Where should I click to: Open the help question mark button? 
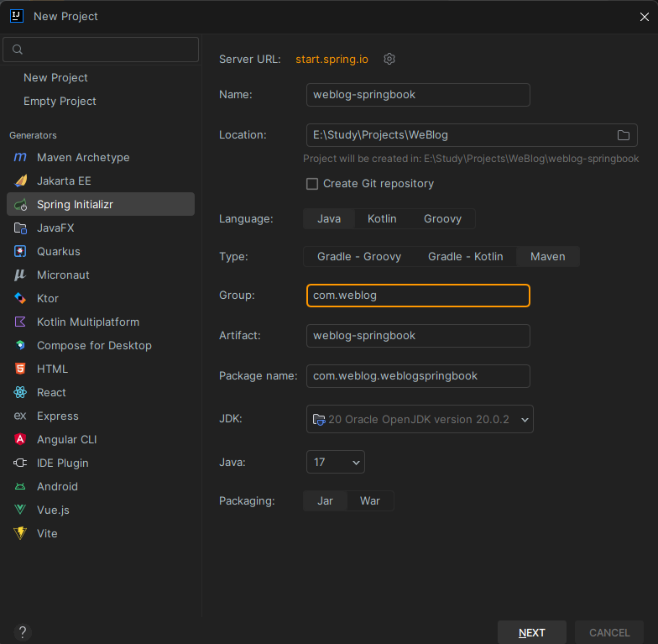23,632
